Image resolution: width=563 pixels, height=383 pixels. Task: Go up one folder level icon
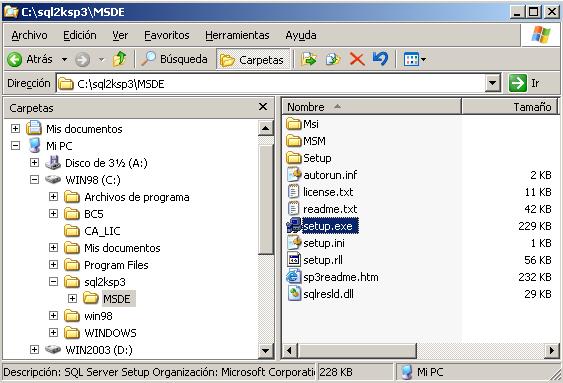pyautogui.click(x=120, y=59)
